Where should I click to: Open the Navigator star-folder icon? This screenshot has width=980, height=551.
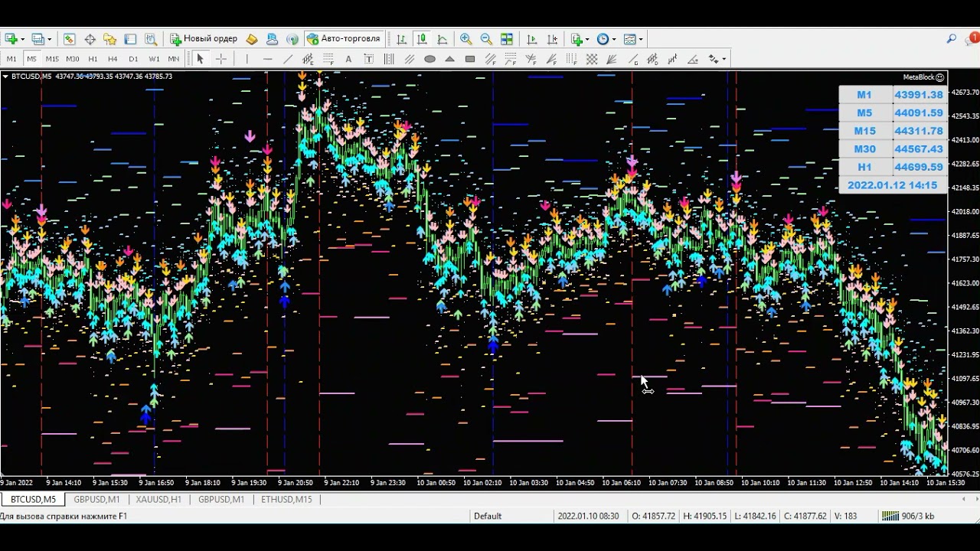(109, 39)
